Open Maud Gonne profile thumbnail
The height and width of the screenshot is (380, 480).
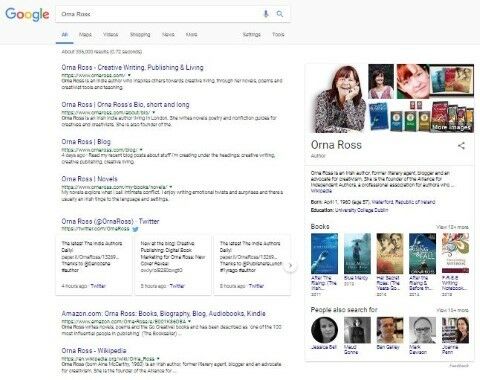[357, 330]
